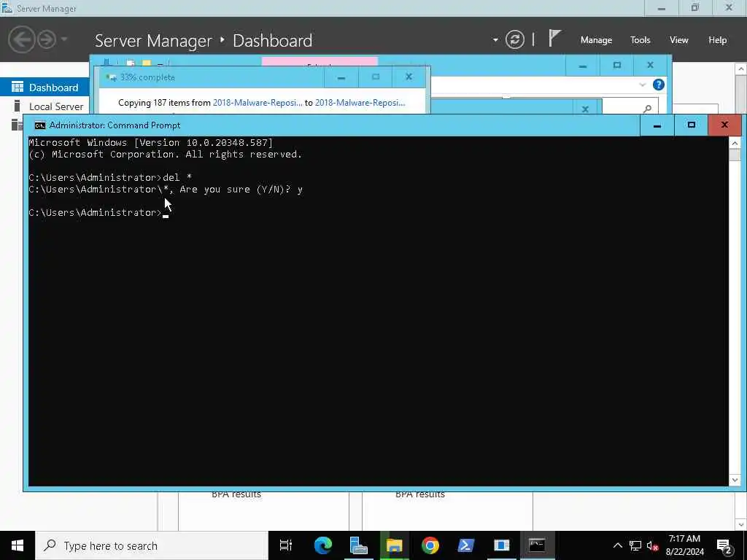This screenshot has width=747, height=560.
Task: Open the clock showing 7:17 AM
Action: pos(684,545)
